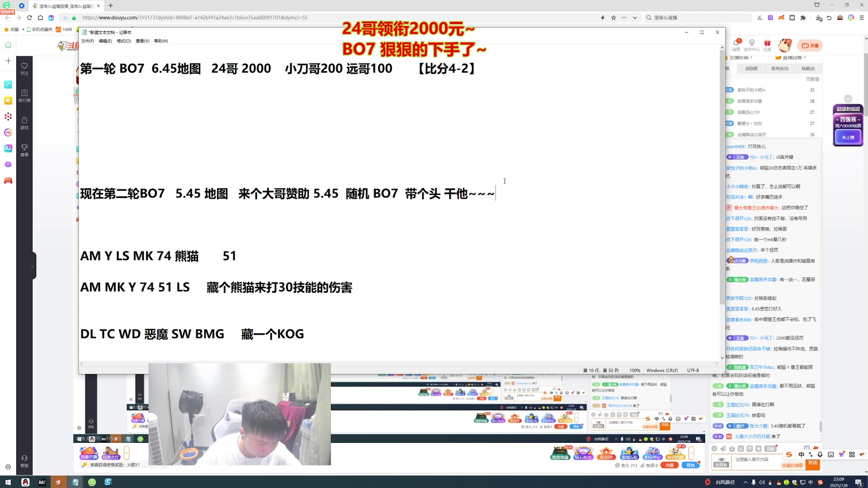
Task: Open Notepad's 文件(F) menu
Action: point(87,41)
